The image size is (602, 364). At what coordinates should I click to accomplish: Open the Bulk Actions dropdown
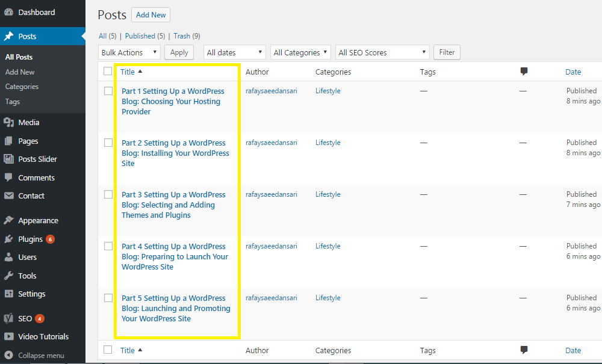tap(130, 52)
